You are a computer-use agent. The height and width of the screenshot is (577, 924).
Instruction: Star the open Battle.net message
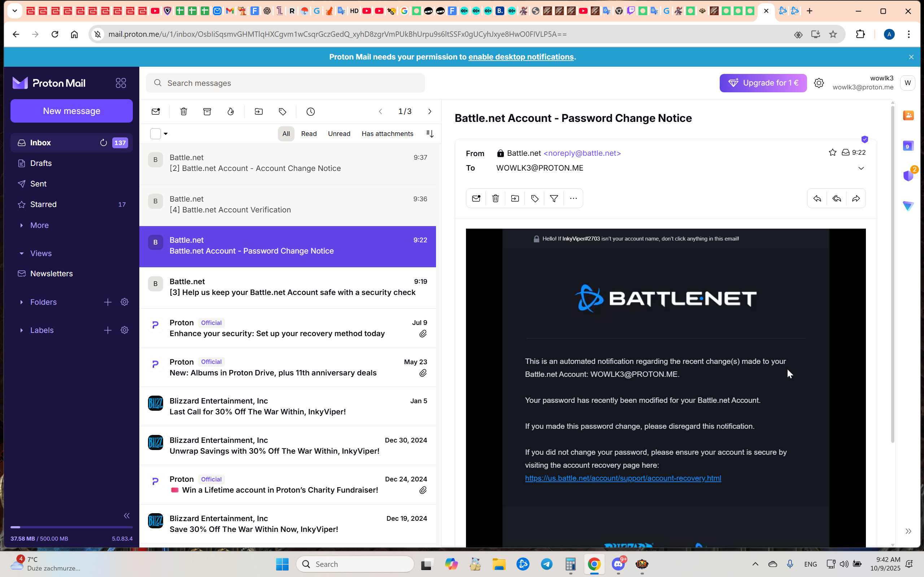832,153
